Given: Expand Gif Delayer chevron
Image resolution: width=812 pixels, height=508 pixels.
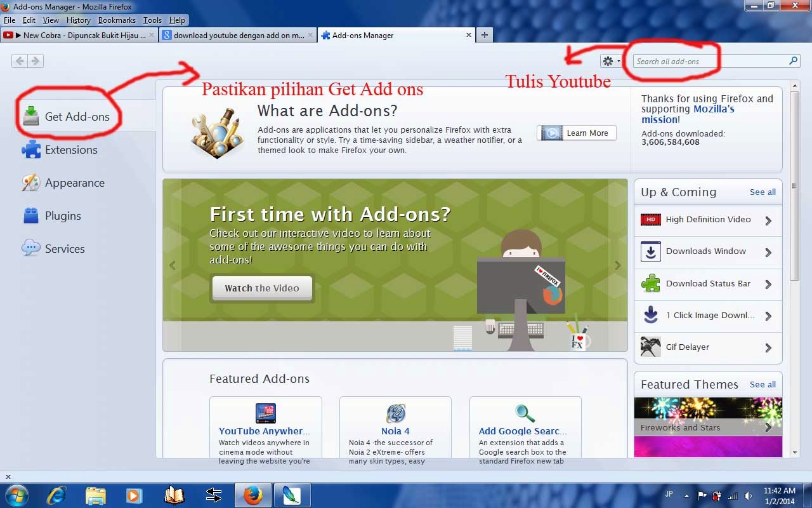Looking at the screenshot, I should [768, 347].
